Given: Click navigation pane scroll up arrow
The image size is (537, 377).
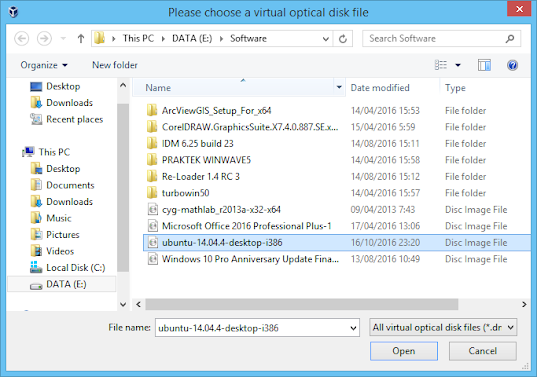Looking at the screenshot, I should click(x=123, y=85).
